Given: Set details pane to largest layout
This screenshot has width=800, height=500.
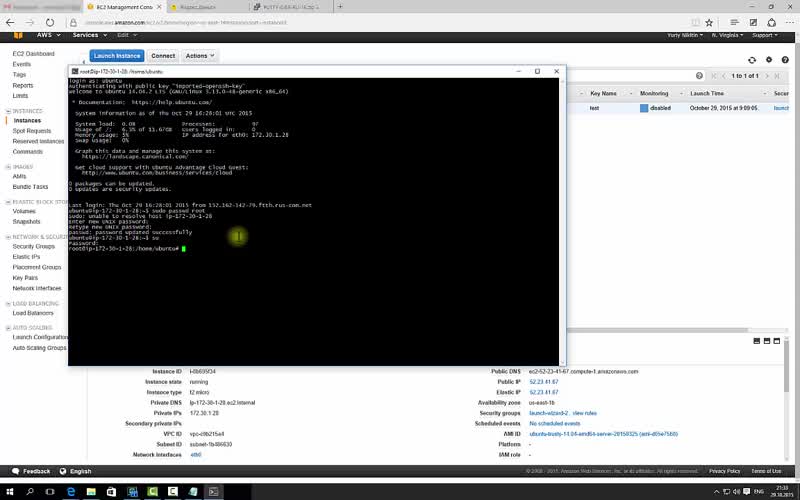Looking at the screenshot, I should [777, 341].
